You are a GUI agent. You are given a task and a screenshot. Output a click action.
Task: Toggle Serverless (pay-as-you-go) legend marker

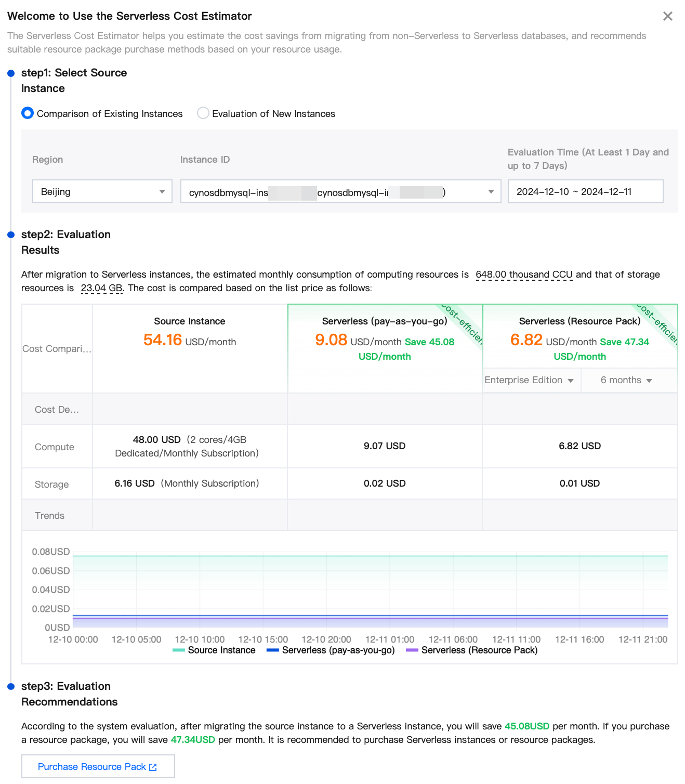(273, 650)
